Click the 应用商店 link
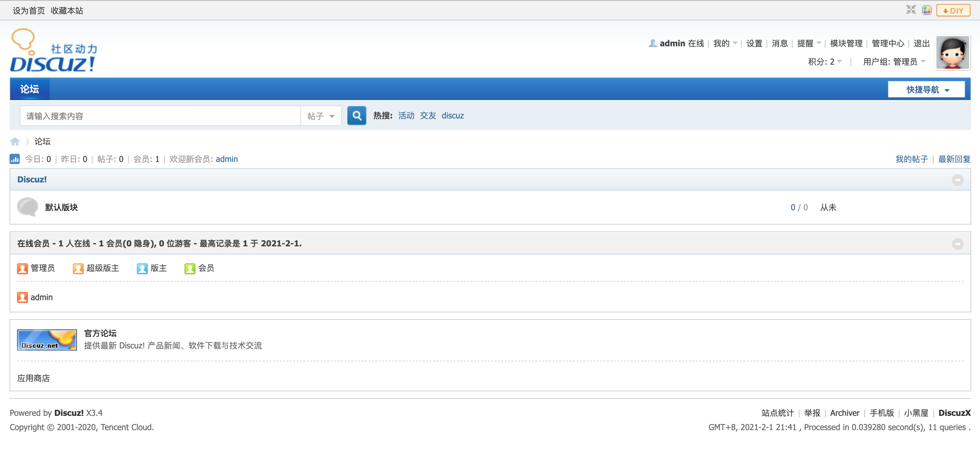 click(33, 378)
